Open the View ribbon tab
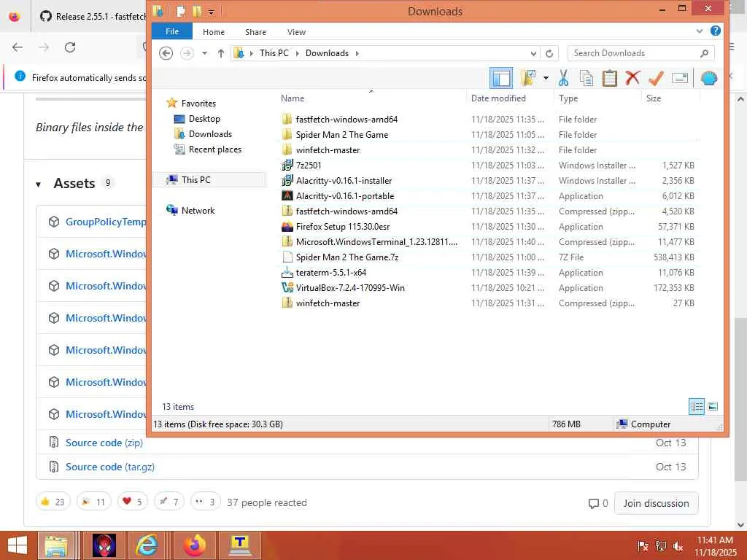Screen dimensions: 747x560 (296, 32)
